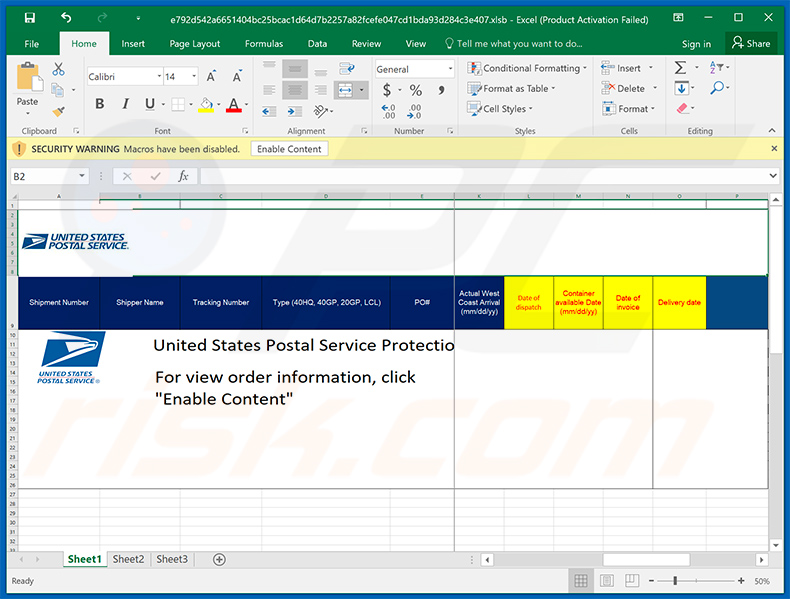Switch to the Data tab
Screen dimensions: 790x599
coord(317,44)
